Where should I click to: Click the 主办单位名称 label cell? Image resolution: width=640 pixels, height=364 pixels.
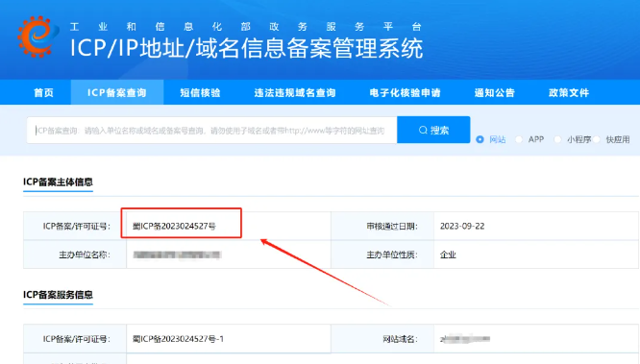click(x=75, y=255)
